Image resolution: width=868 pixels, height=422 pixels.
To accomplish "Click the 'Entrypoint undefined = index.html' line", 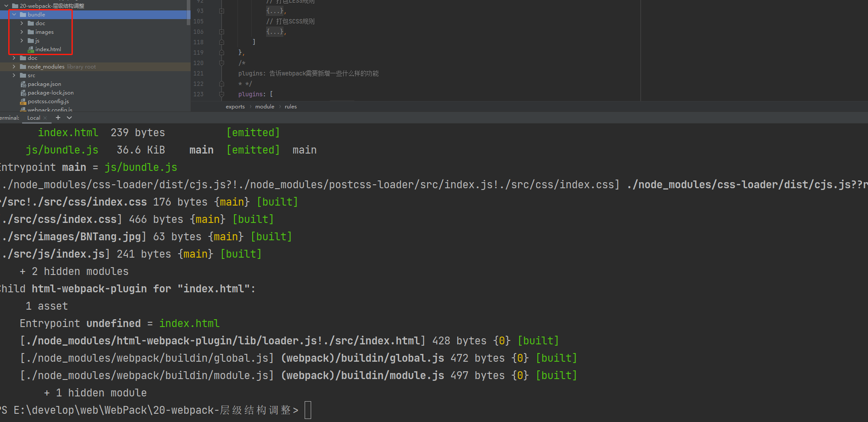I will click(120, 323).
